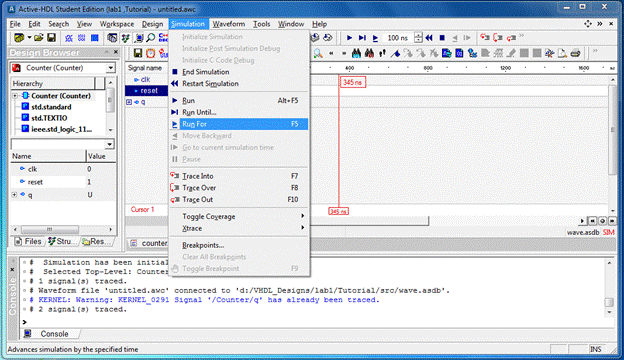The image size is (624, 360).
Task: Select the reset signal in waveform list
Action: (x=146, y=91)
